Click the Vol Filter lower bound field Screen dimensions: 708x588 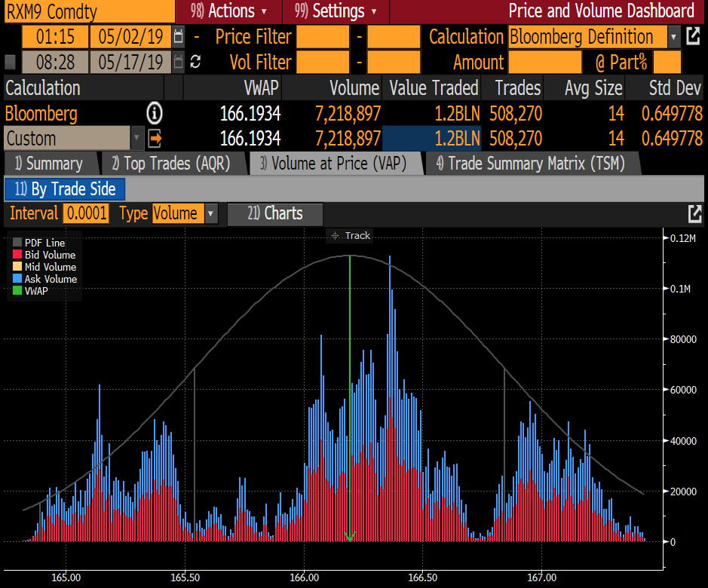click(x=323, y=62)
